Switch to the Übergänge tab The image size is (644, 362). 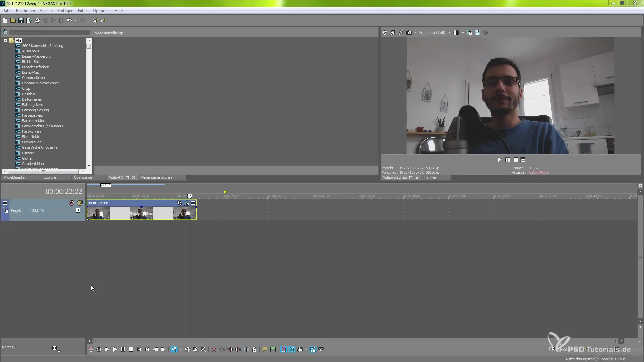point(83,178)
